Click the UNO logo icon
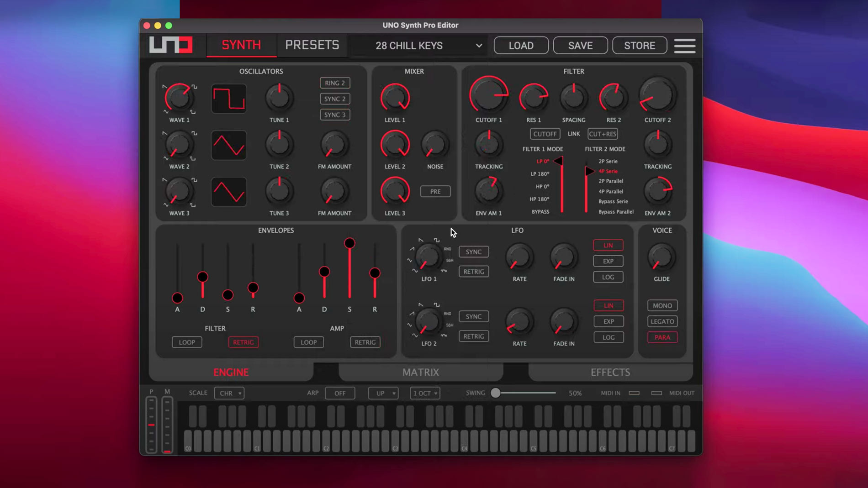868x488 pixels. coord(171,45)
